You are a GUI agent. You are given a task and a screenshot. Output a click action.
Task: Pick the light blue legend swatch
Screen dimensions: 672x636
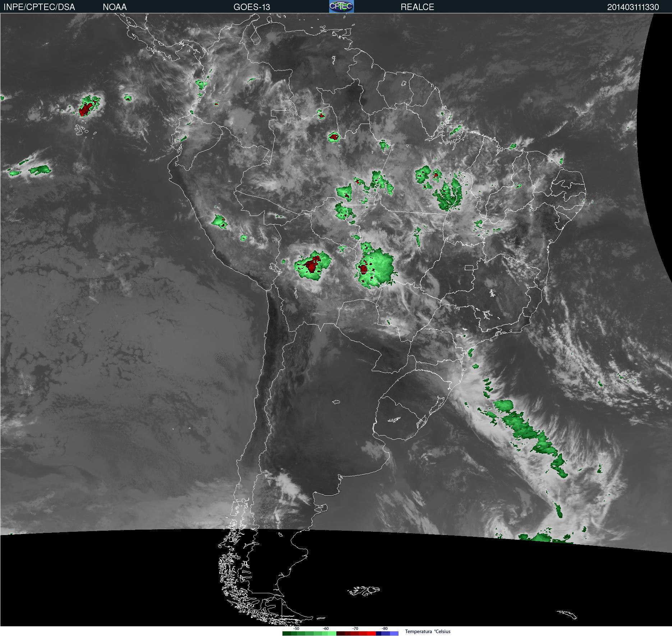tap(394, 633)
